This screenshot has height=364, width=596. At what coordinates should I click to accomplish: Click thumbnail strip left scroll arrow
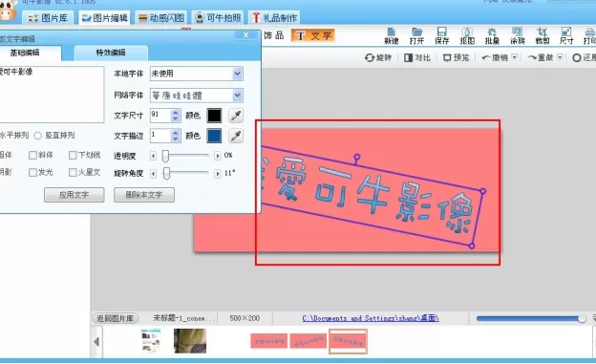[96, 342]
